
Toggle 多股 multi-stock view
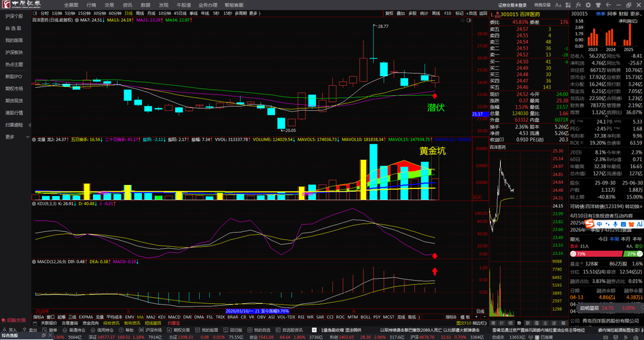tap(412, 13)
